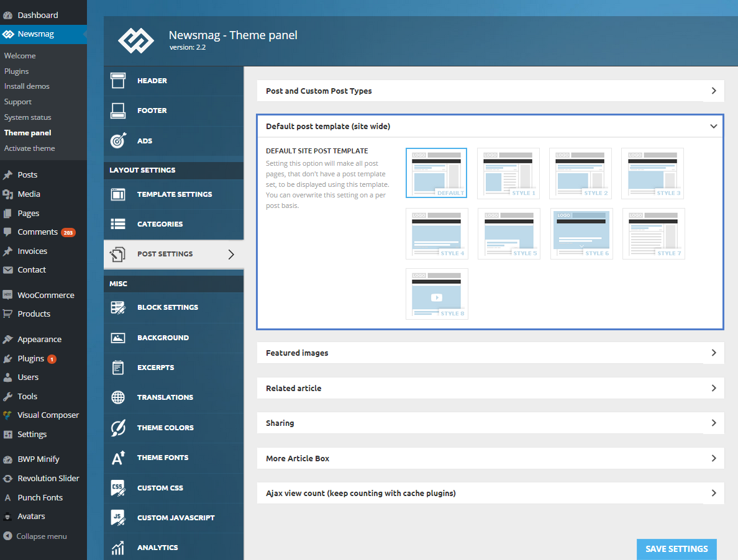Choose Style 2 post template

[x=580, y=173]
